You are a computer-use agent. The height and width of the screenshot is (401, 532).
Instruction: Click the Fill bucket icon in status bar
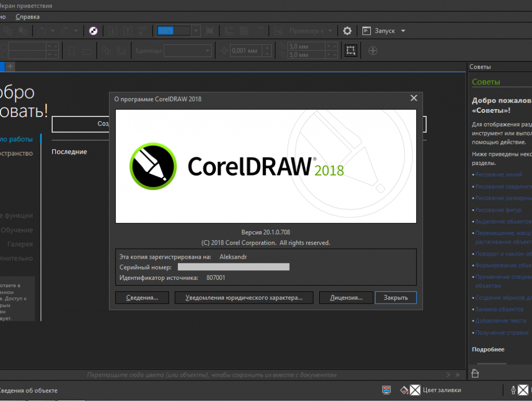(404, 390)
